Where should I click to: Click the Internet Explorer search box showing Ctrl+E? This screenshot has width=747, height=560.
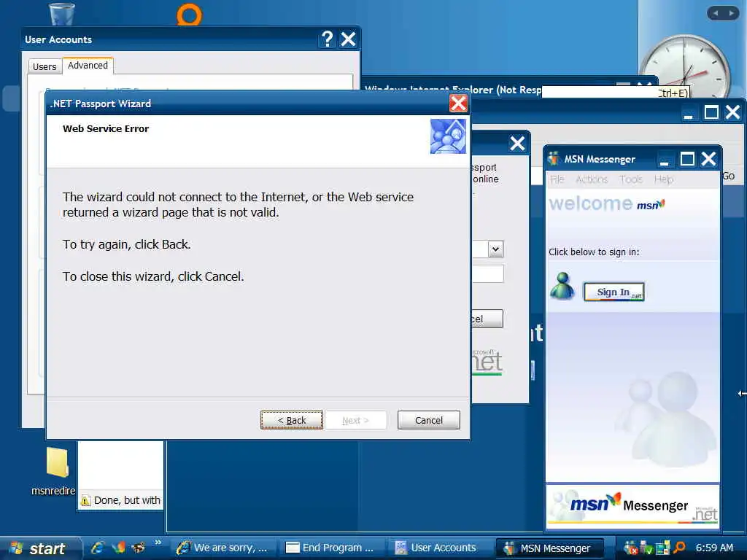616,92
